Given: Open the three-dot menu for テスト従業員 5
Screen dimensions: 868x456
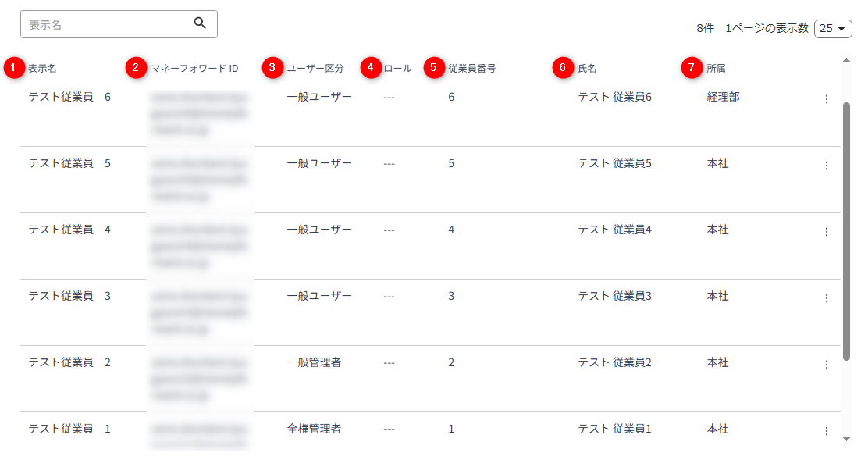Looking at the screenshot, I should click(x=827, y=166).
